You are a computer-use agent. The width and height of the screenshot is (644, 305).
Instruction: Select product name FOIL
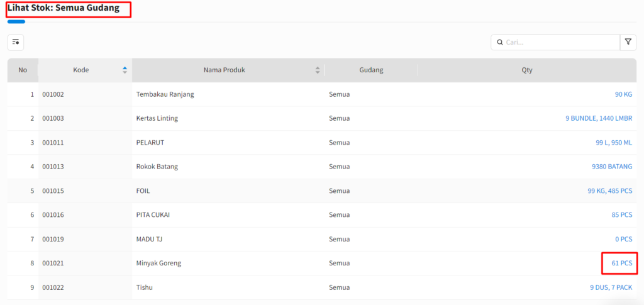pos(143,191)
